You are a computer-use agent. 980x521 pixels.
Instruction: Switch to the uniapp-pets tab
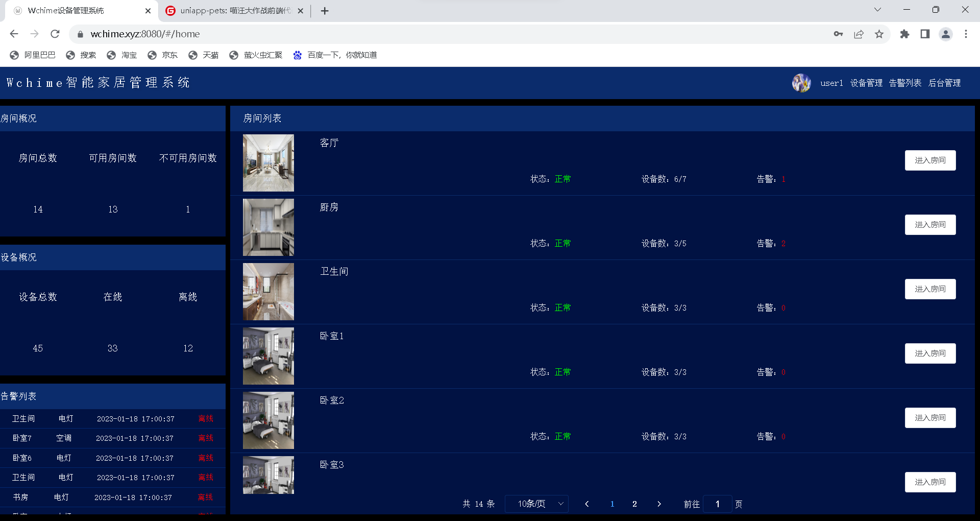coord(235,11)
